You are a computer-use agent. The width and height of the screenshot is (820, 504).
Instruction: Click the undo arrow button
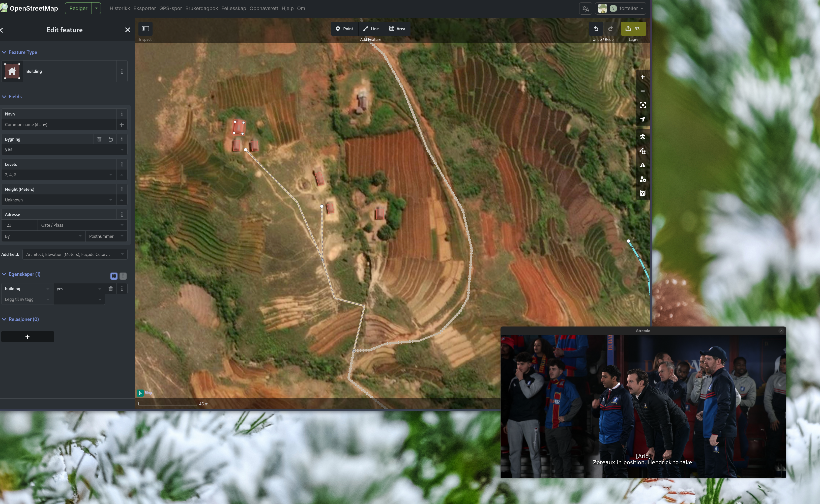pos(596,29)
